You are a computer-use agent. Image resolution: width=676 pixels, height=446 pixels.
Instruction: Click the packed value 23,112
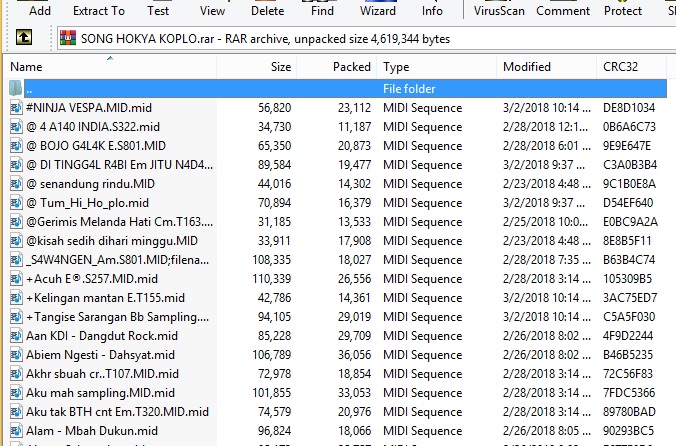(354, 107)
